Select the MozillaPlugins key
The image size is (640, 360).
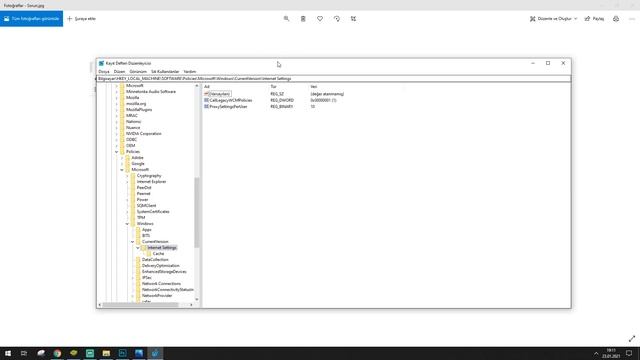click(139, 109)
